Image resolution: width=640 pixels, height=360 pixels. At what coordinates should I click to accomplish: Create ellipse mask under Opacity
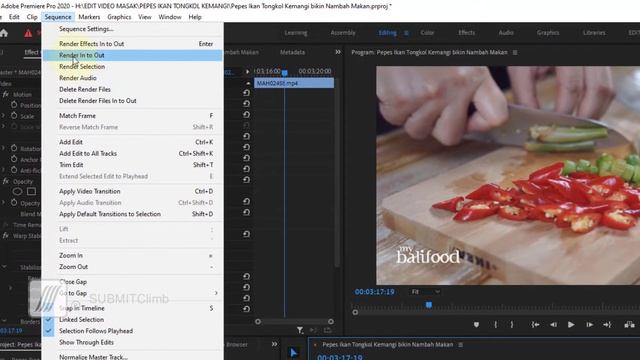tap(17, 191)
